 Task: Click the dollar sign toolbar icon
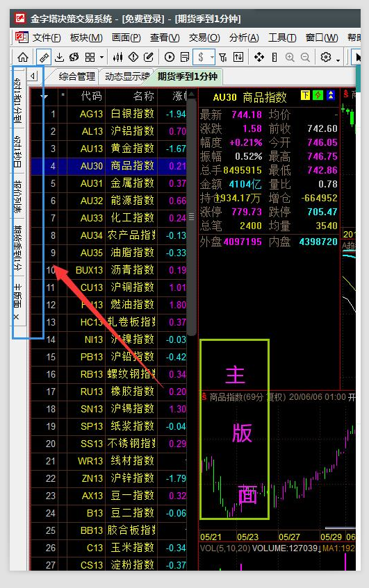pyautogui.click(x=201, y=58)
